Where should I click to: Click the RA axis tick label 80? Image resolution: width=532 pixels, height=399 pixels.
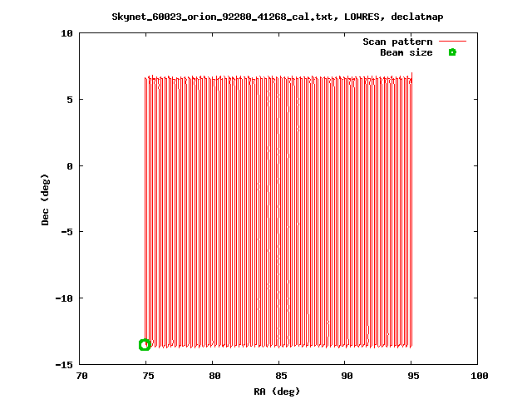tap(214, 376)
